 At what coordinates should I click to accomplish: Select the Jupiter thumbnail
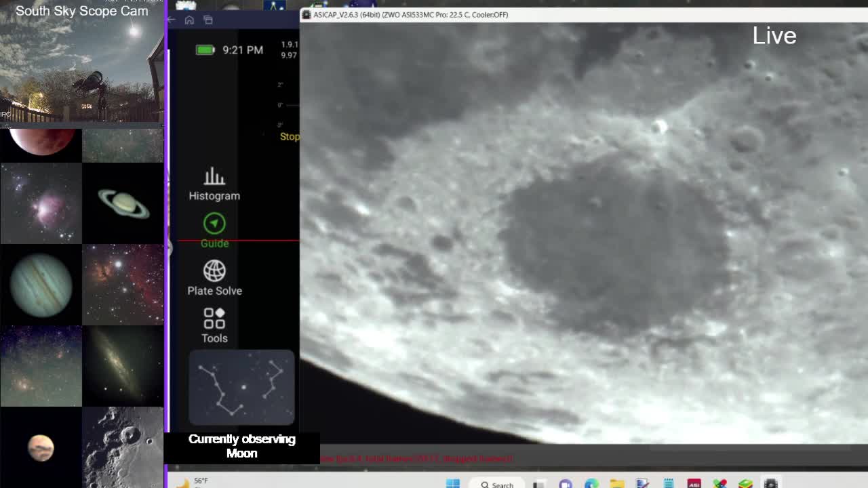[x=41, y=285]
